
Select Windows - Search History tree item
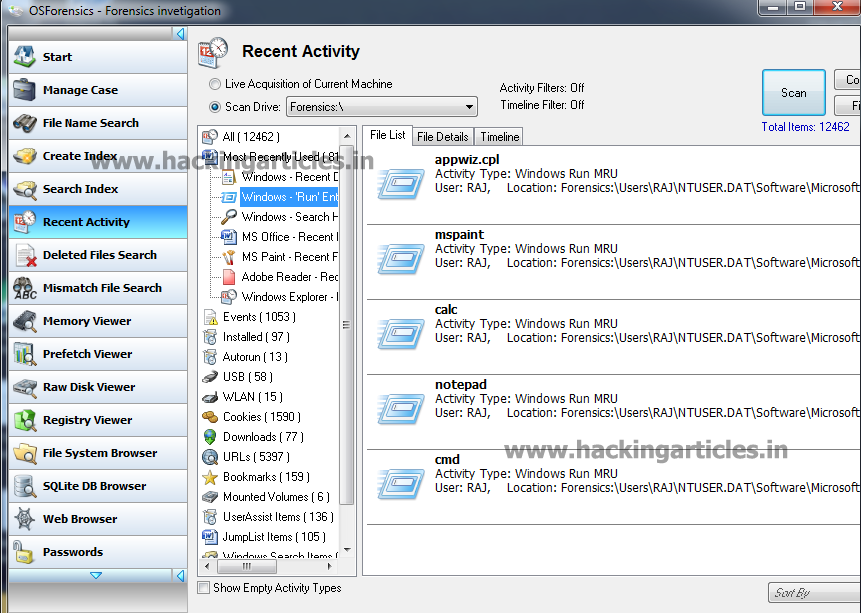click(279, 217)
